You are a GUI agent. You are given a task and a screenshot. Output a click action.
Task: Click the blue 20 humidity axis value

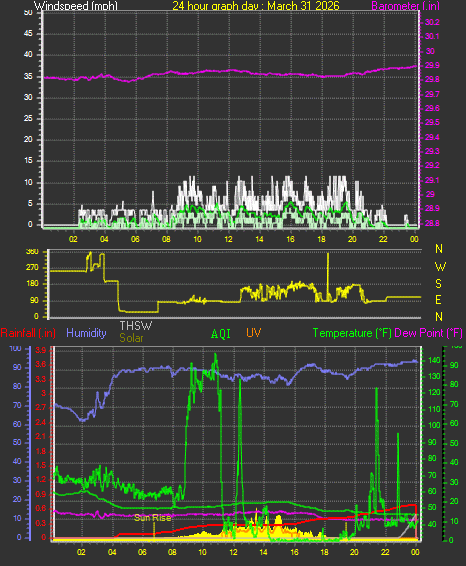pos(17,500)
